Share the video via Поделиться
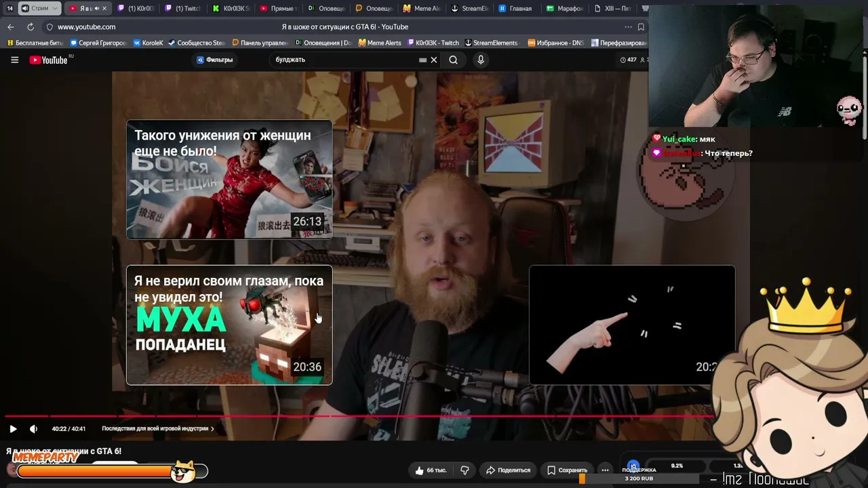This screenshot has height=488, width=868. pos(509,470)
